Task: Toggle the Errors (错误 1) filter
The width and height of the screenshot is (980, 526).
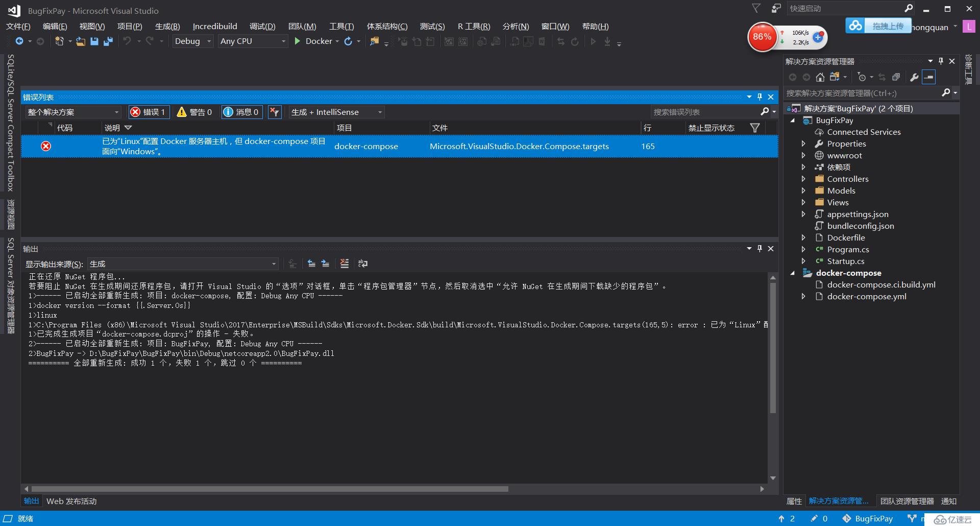Action: click(x=148, y=112)
